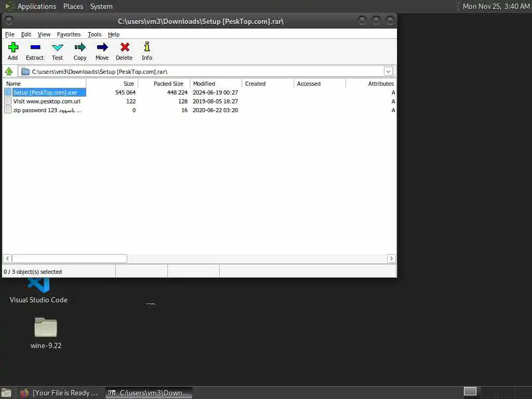Click the Extract toolbar icon
Screen dimensions: 532x399
point(35,47)
